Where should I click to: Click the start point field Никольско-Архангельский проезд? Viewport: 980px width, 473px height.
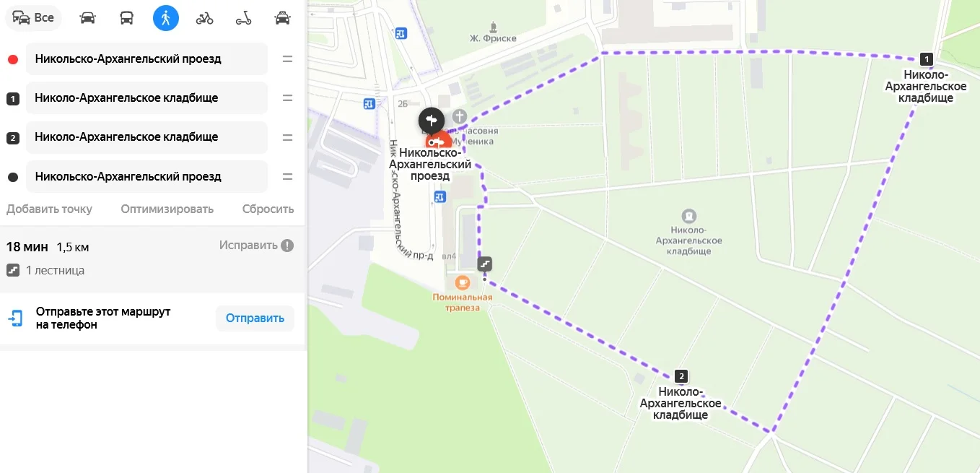(147, 59)
